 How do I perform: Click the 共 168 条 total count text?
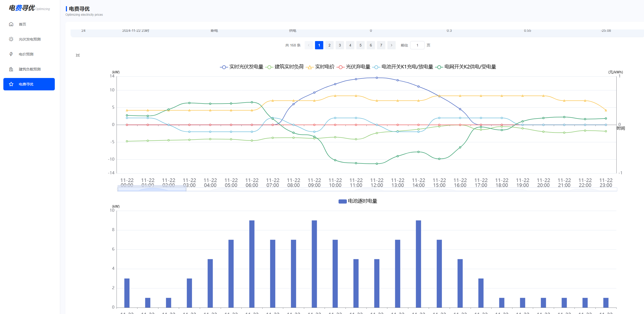[293, 45]
